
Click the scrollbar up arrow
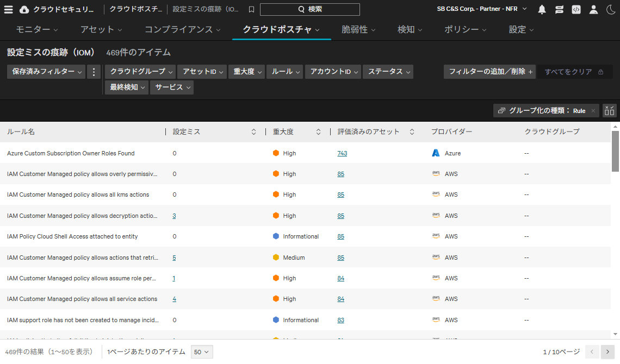tap(615, 127)
